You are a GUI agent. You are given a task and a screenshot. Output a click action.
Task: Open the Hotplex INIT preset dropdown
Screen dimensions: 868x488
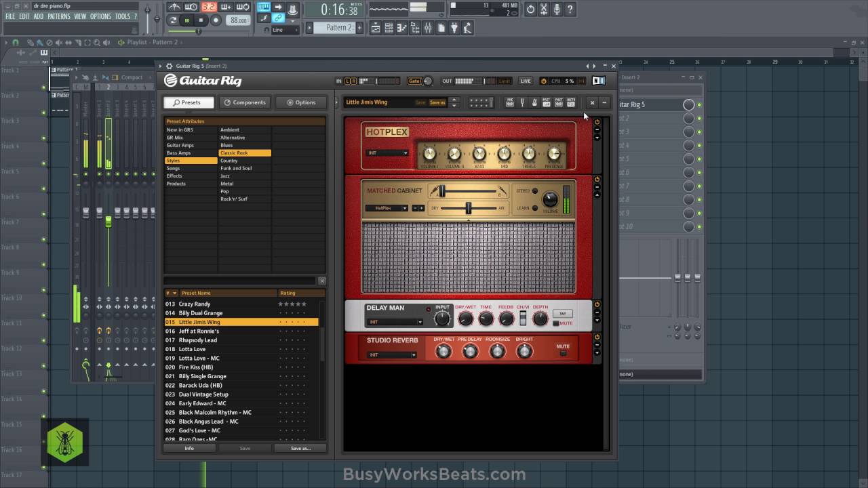point(388,153)
